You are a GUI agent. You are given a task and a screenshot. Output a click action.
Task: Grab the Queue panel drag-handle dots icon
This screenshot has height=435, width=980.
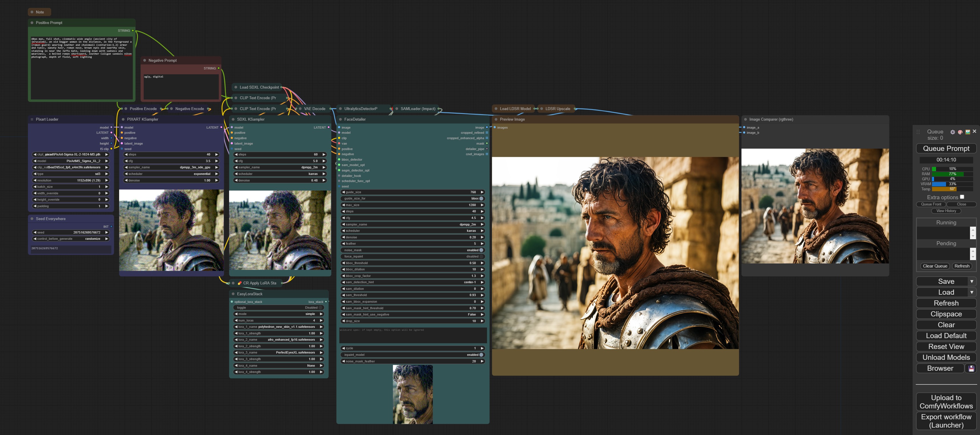click(x=918, y=132)
